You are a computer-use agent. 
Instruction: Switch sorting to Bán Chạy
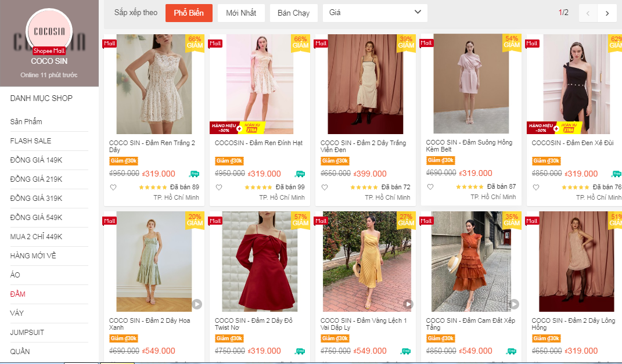pyautogui.click(x=293, y=12)
